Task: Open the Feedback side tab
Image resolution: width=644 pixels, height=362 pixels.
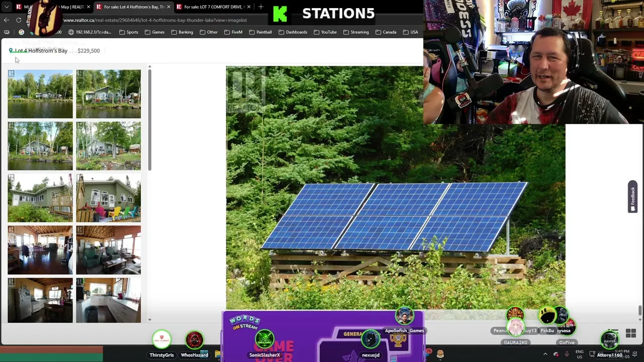Action: click(x=632, y=197)
